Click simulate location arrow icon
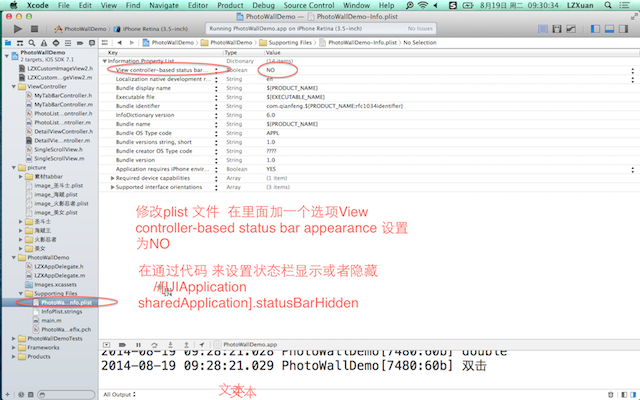Image resolution: width=640 pixels, height=400 pixels. click(x=202, y=345)
